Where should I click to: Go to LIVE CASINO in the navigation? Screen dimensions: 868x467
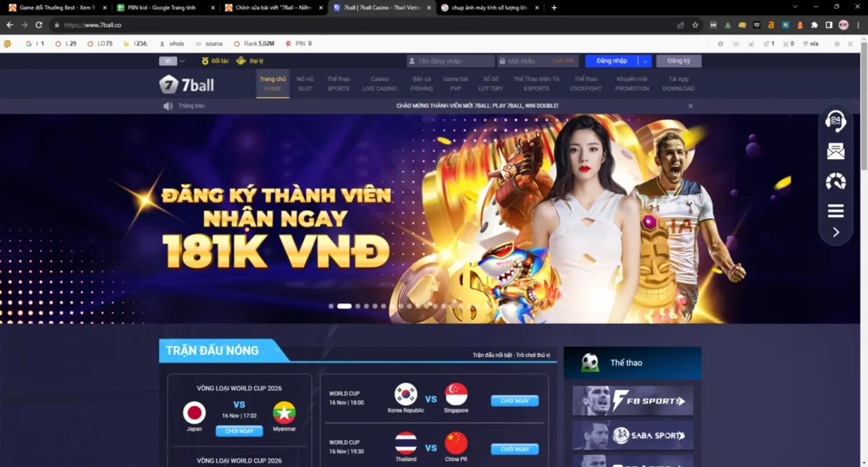pyautogui.click(x=380, y=83)
